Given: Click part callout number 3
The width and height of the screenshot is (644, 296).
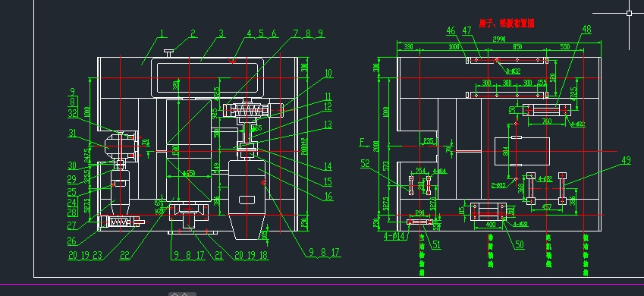Looking at the screenshot, I should [x=221, y=33].
